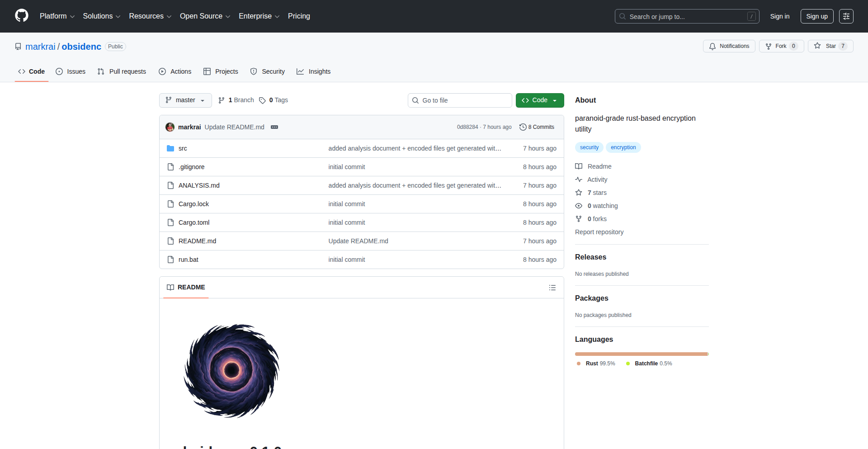Screen dimensions: 868x449
Task: Open the green Code dropdown
Action: click(539, 100)
